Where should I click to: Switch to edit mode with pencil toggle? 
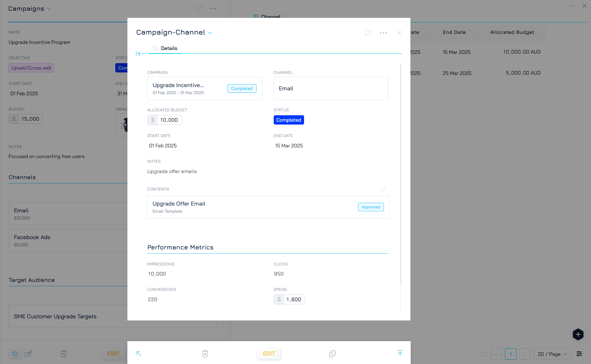(28, 354)
